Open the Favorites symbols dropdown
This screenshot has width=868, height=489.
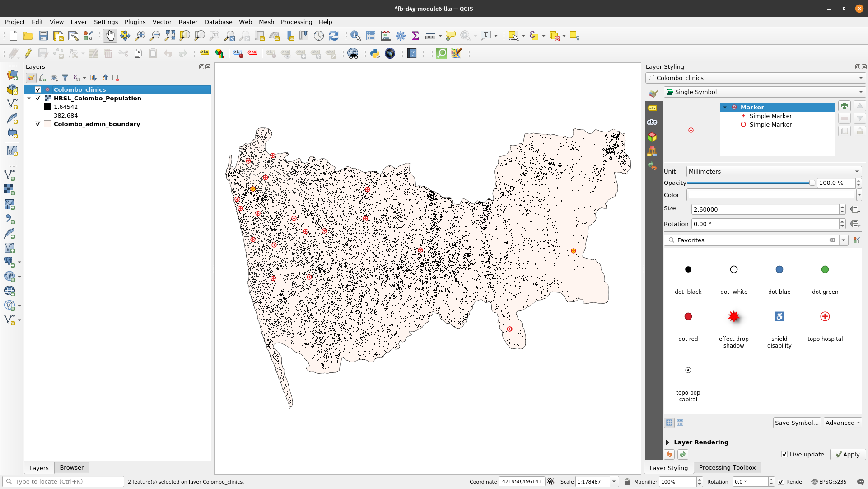pos(843,240)
